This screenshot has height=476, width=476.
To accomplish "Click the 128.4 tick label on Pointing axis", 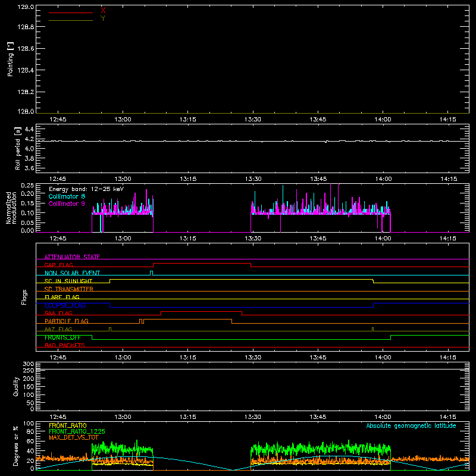I will pos(26,70).
